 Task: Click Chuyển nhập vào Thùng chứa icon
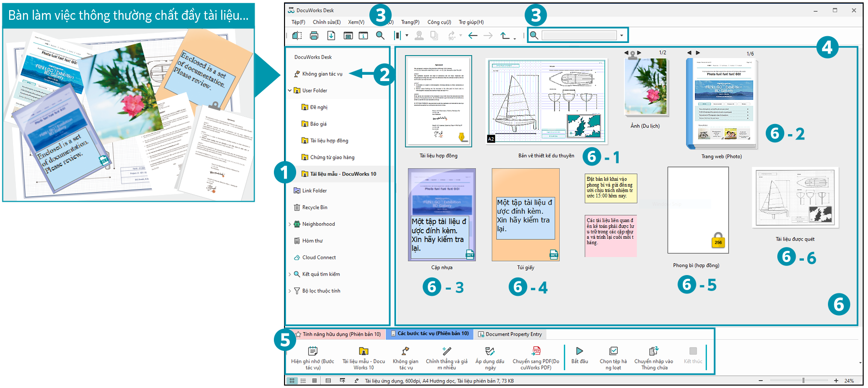coord(653,351)
